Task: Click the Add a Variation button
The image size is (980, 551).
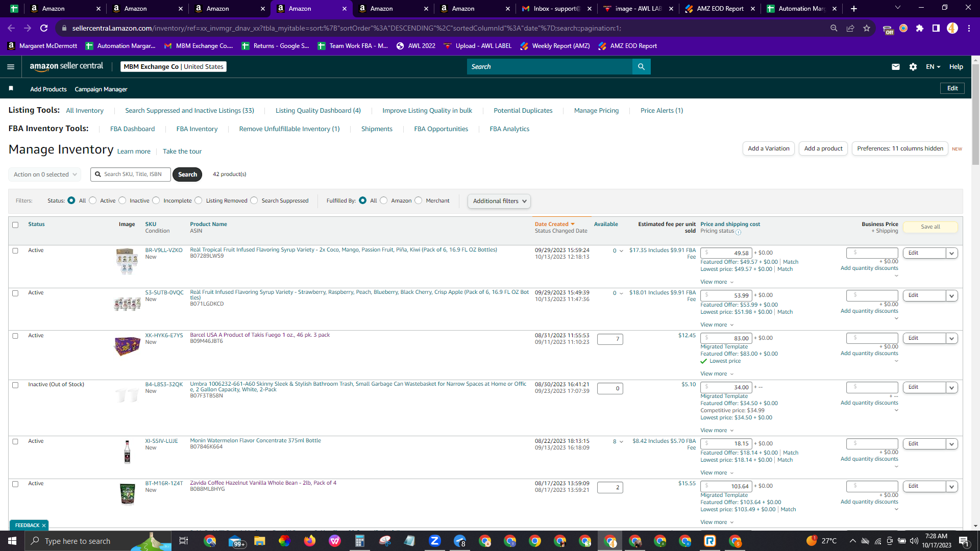Action: coord(768,148)
